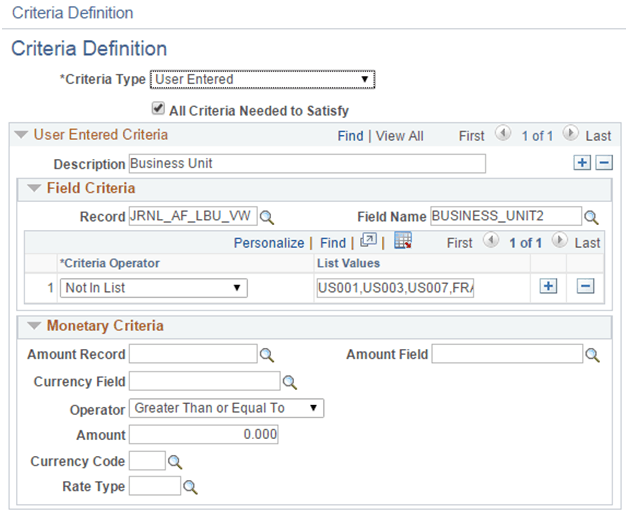
Task: Delete the User Entered Criteria row
Action: [604, 163]
